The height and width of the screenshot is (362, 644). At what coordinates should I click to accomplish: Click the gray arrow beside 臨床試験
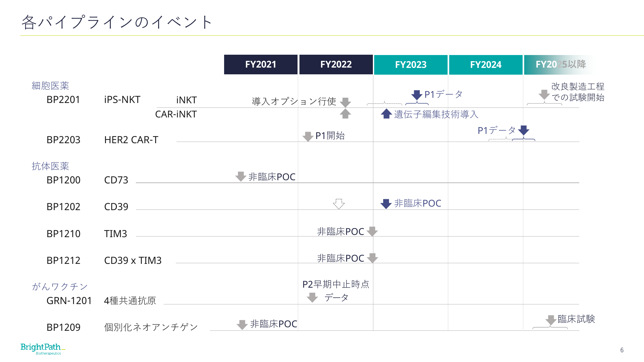[551, 320]
